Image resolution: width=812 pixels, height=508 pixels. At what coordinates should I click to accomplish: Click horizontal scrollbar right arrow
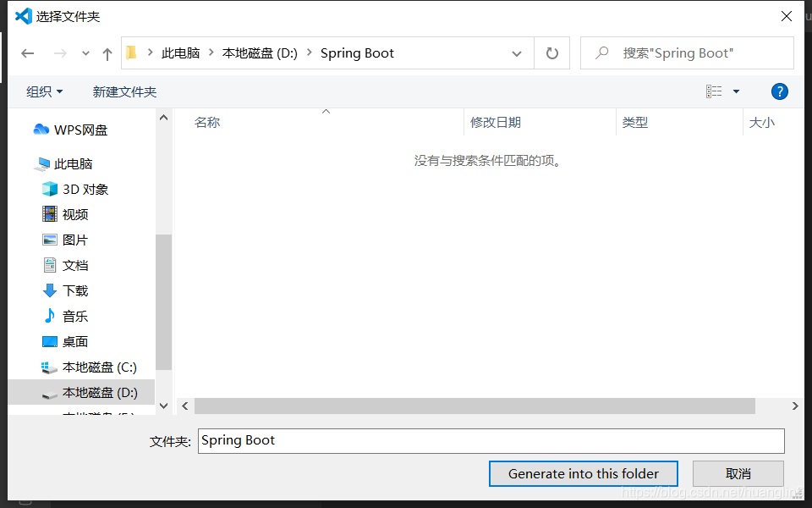(x=795, y=406)
